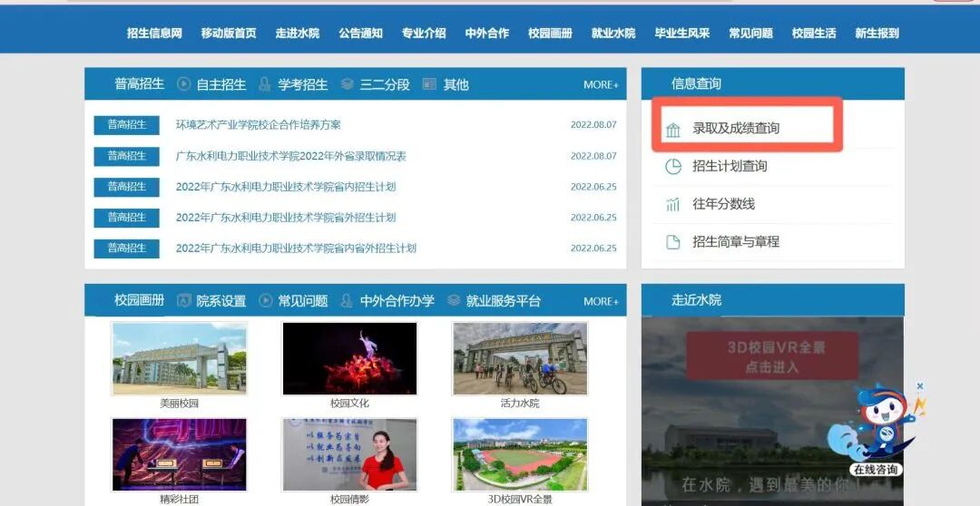This screenshot has width=980, height=506.
Task: Open the 毕业生风采 navigation item
Action: 681,34
